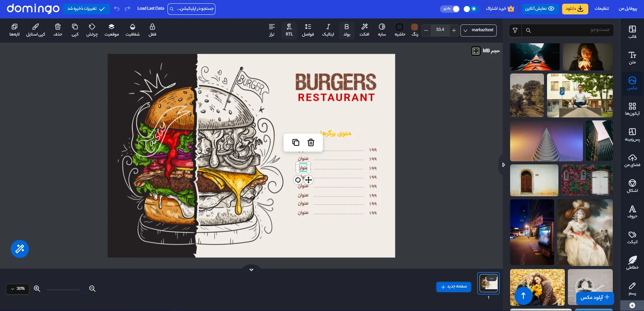Open the outline (حاشیه) color option

coord(400,30)
